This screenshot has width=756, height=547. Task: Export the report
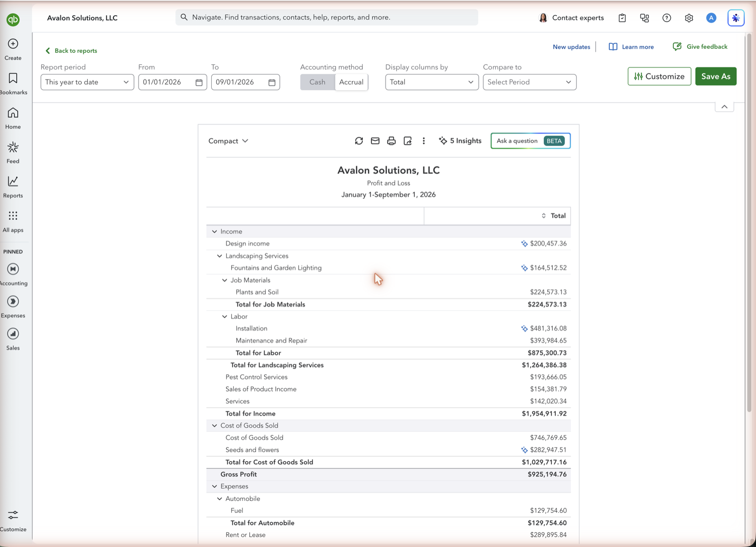coord(408,141)
